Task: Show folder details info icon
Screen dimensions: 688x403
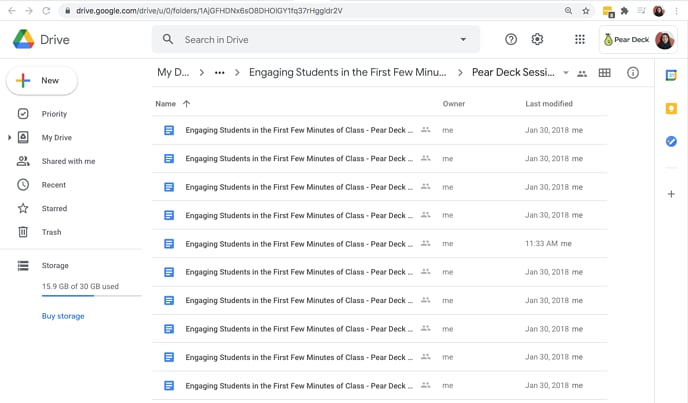Action: [x=633, y=73]
